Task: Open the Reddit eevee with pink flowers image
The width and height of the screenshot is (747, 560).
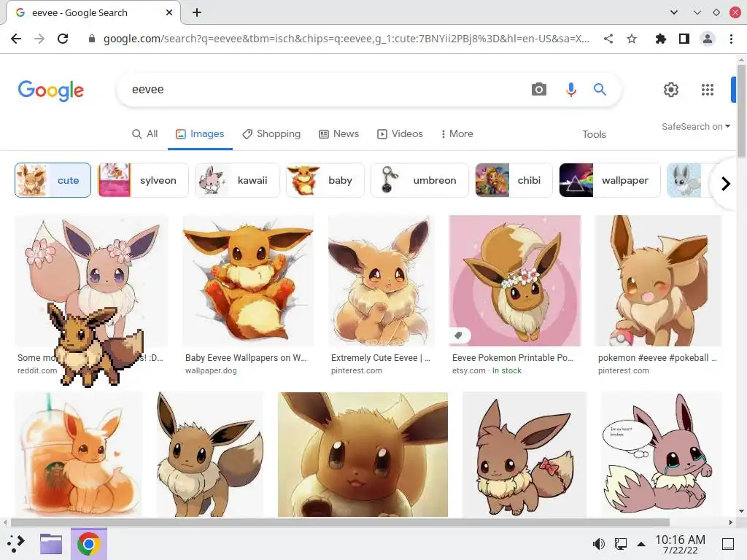Action: (91, 267)
